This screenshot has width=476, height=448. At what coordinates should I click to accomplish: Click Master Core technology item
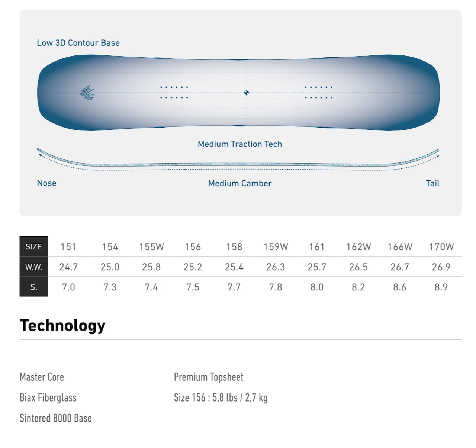(x=42, y=377)
